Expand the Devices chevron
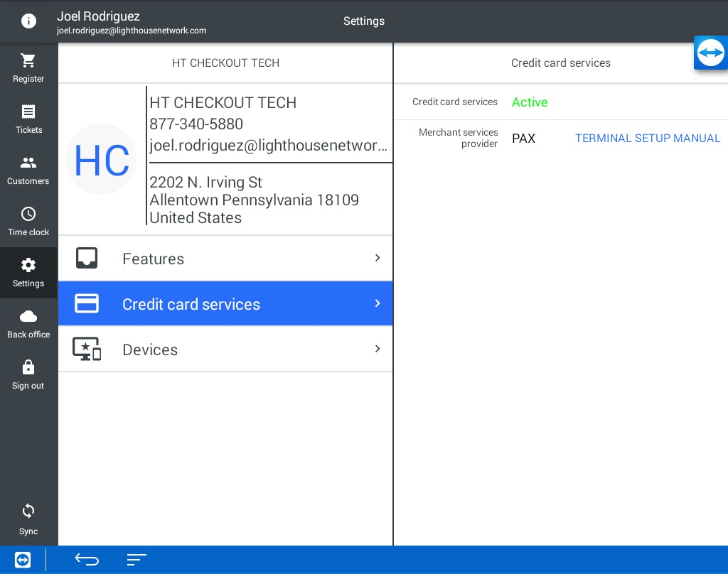The image size is (728, 574). click(378, 349)
